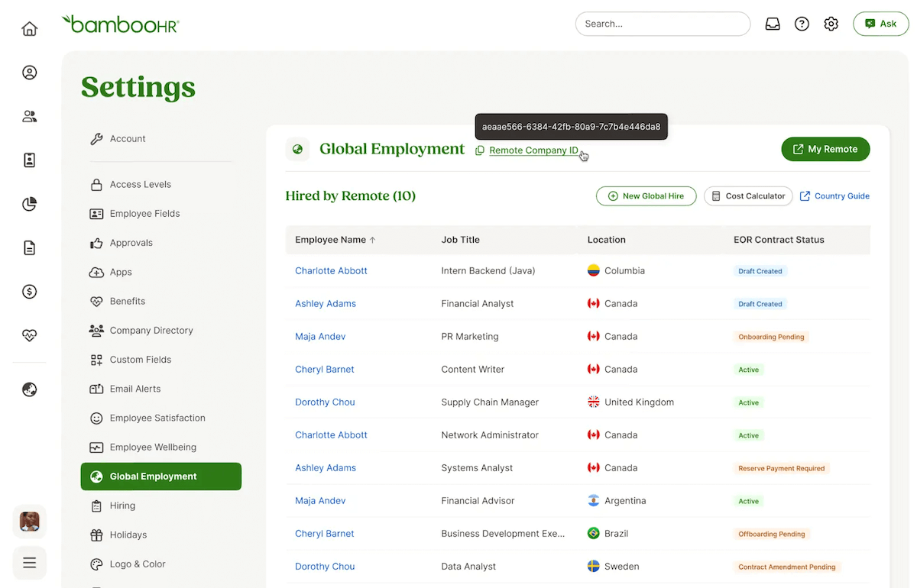
Task: Copy the Remote Company ID
Action: (480, 150)
